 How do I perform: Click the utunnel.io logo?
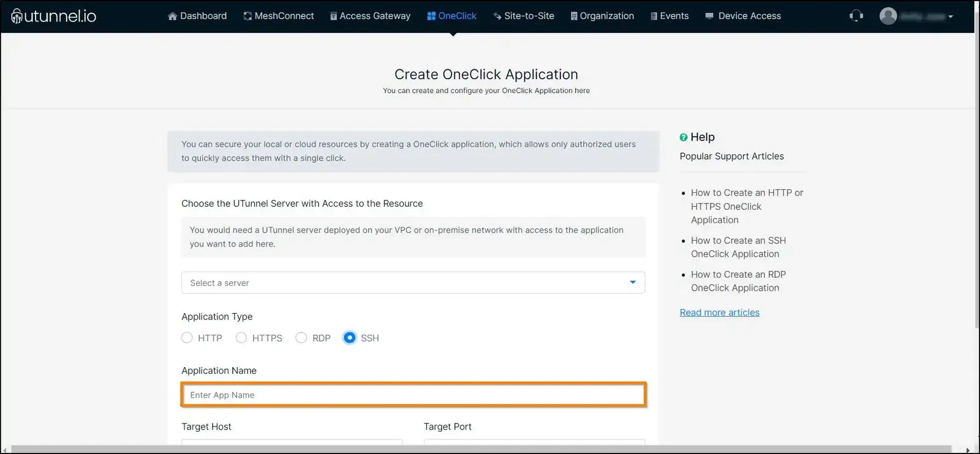[53, 16]
